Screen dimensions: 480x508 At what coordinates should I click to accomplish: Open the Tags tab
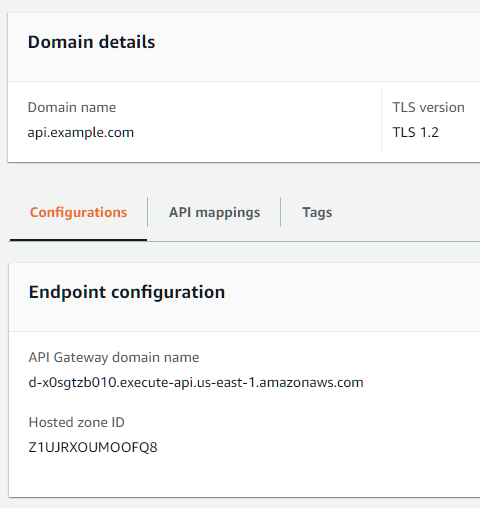coord(317,213)
